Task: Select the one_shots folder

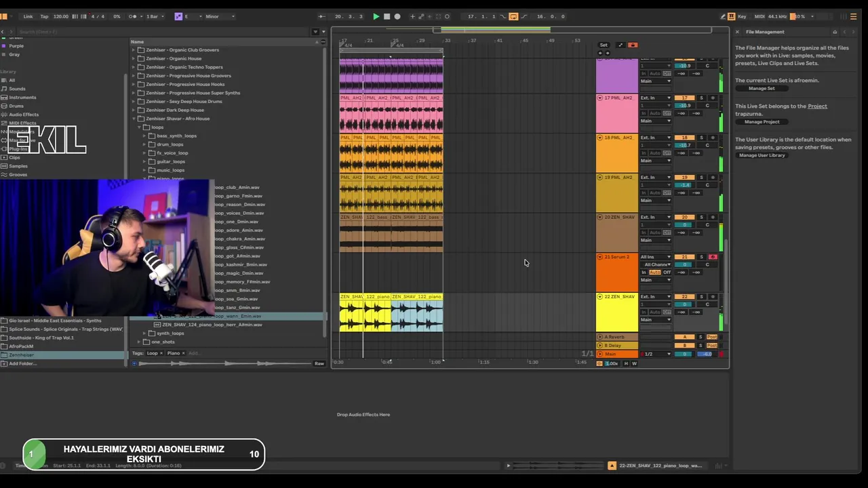Action: pos(163,342)
